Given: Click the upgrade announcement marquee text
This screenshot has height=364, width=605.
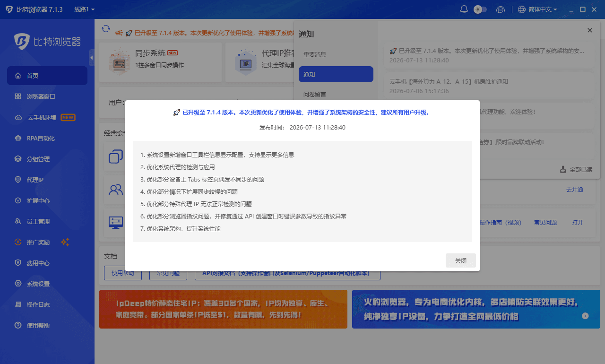Looking at the screenshot, I should (x=214, y=33).
